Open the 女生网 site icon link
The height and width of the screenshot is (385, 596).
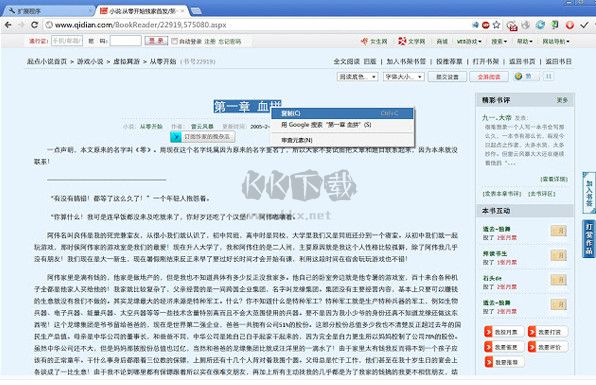pyautogui.click(x=364, y=41)
